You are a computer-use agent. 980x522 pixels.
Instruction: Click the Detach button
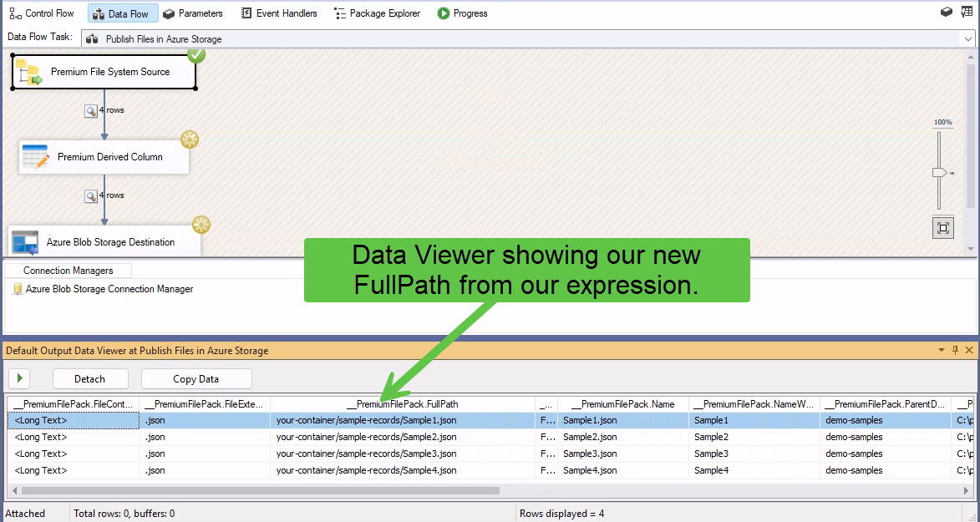click(90, 379)
